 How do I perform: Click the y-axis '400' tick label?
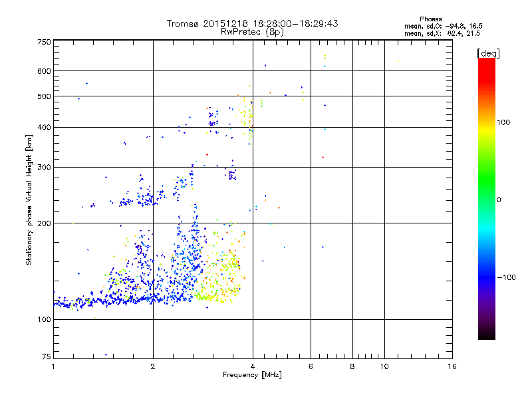44,128
